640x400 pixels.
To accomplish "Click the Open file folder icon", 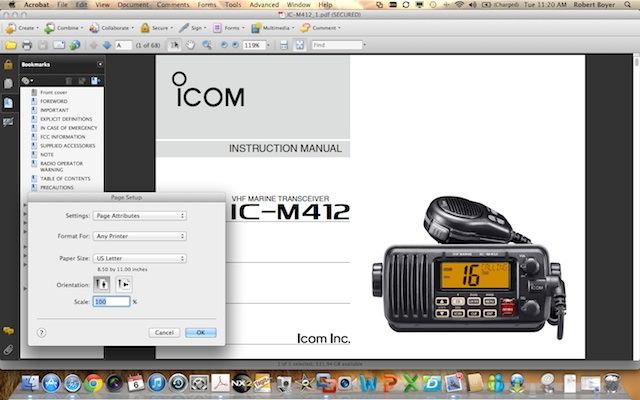I will point(11,45).
